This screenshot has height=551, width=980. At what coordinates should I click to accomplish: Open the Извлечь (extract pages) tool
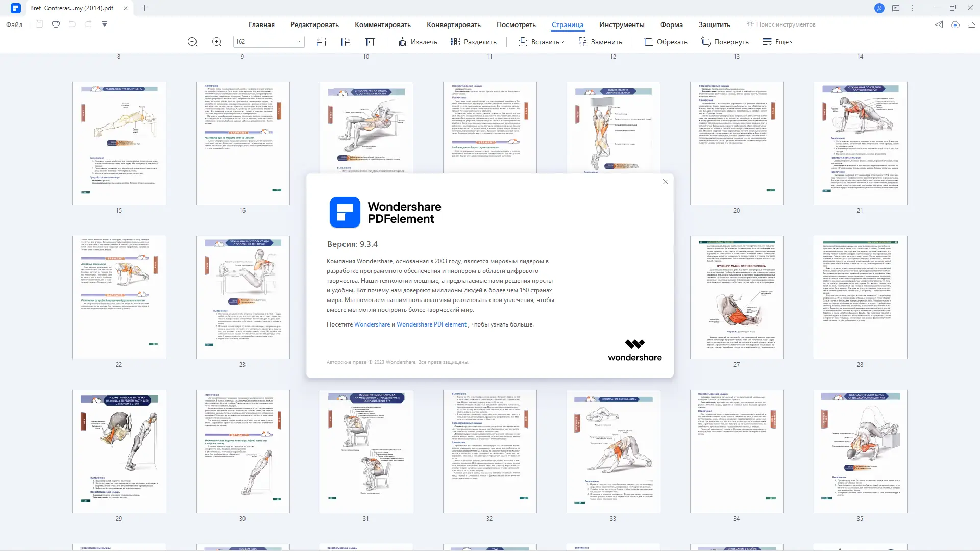[418, 42]
